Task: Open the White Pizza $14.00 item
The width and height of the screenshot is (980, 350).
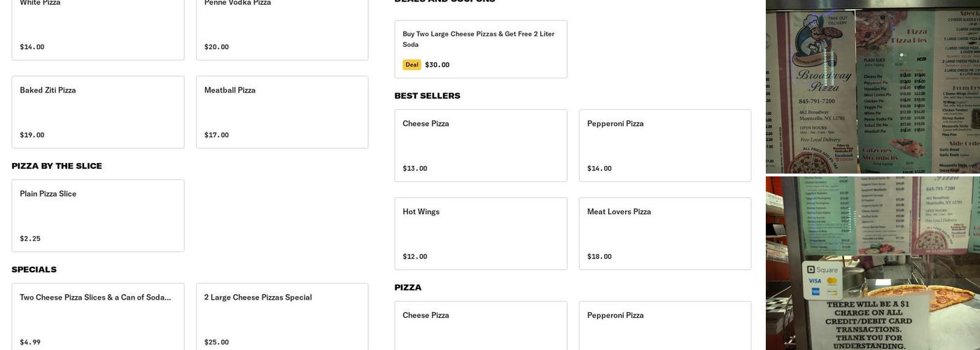Action: point(98,28)
